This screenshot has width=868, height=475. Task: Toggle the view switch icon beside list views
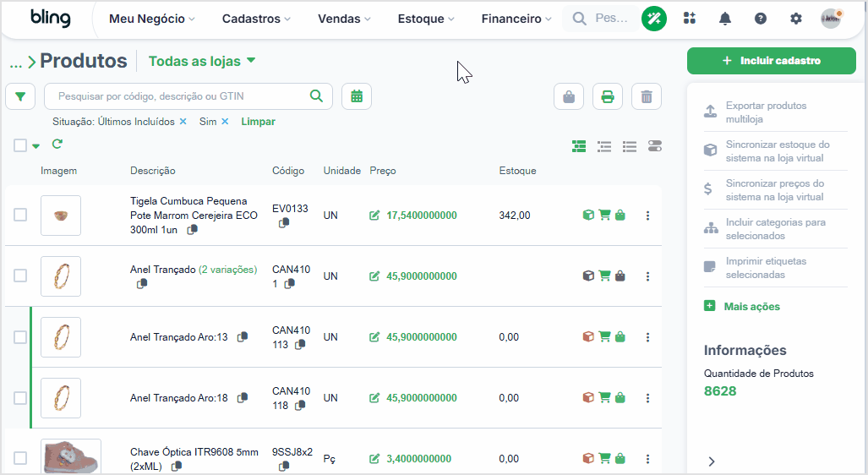[x=655, y=146]
